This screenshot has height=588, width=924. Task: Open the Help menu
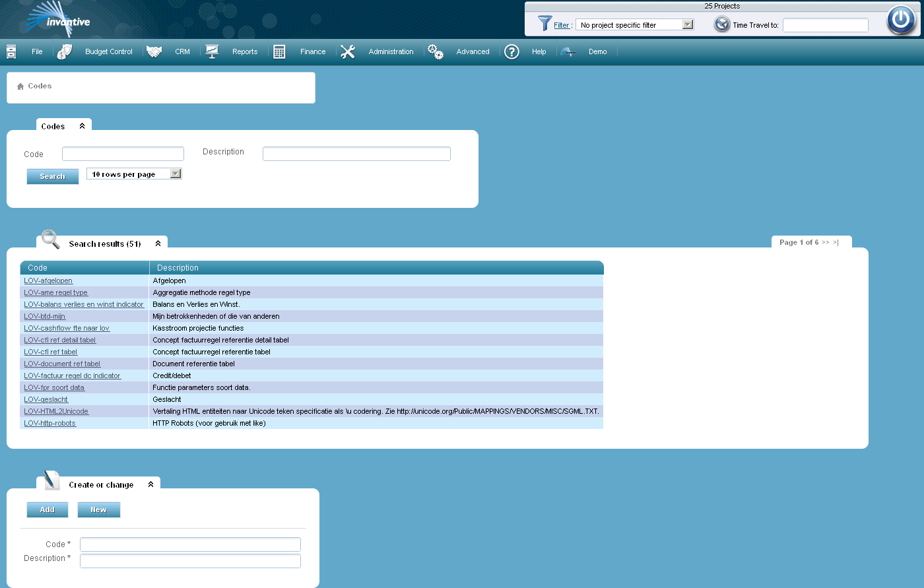coord(539,51)
